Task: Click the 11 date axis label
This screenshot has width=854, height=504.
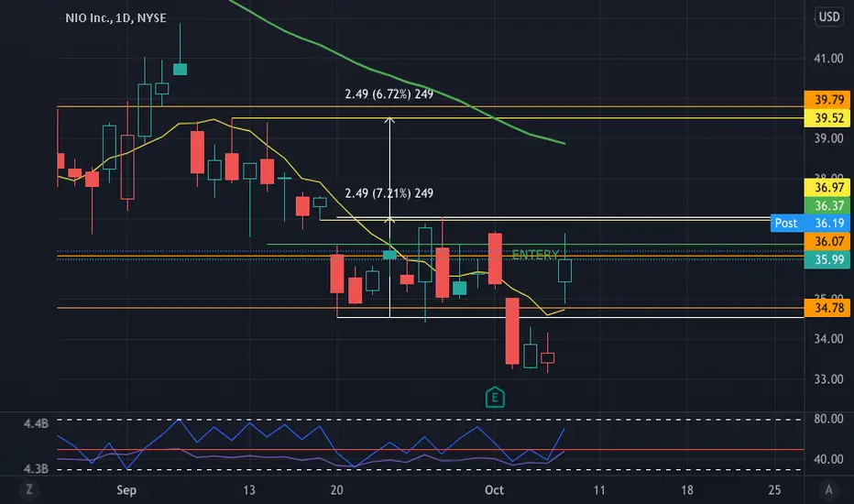Action: pos(599,490)
